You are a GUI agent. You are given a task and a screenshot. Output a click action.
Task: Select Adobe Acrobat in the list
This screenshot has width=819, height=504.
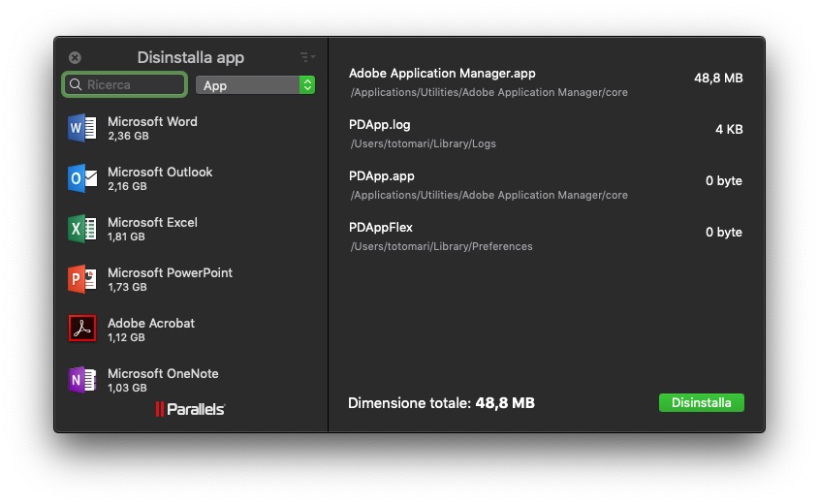(x=191, y=330)
